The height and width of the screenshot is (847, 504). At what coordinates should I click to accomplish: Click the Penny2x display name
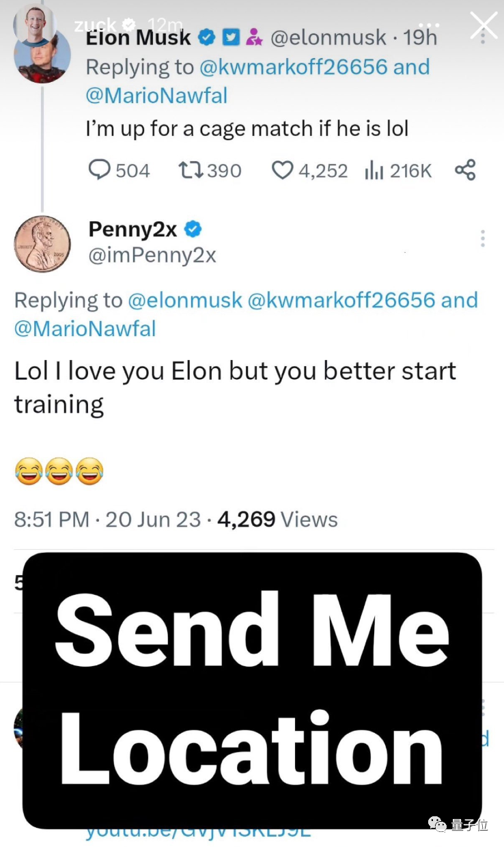point(132,230)
